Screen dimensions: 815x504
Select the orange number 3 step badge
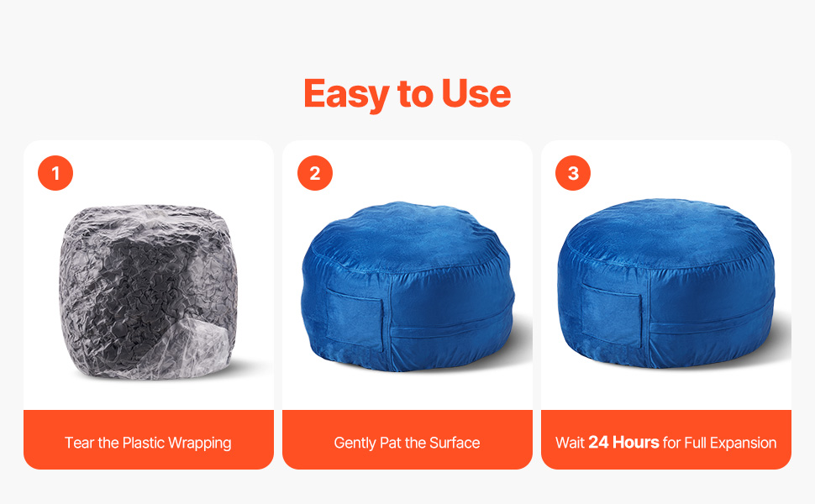[x=573, y=173]
